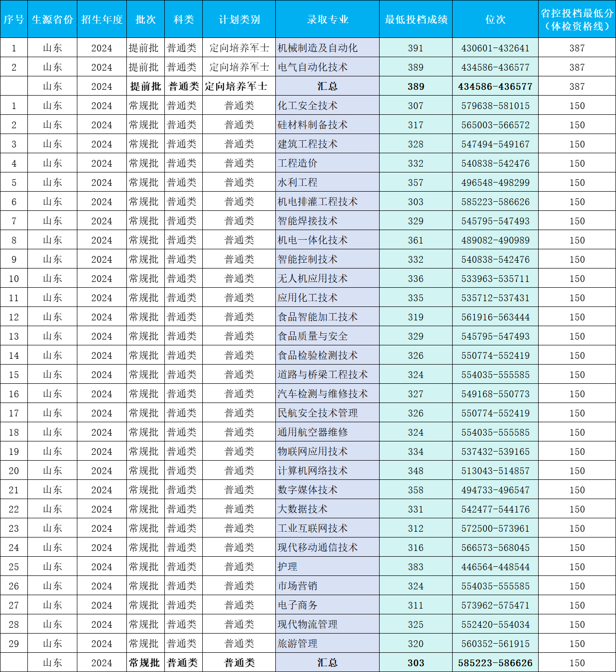This screenshot has width=616, height=672.
Task: Click the 序号 column header
Action: point(14,19)
